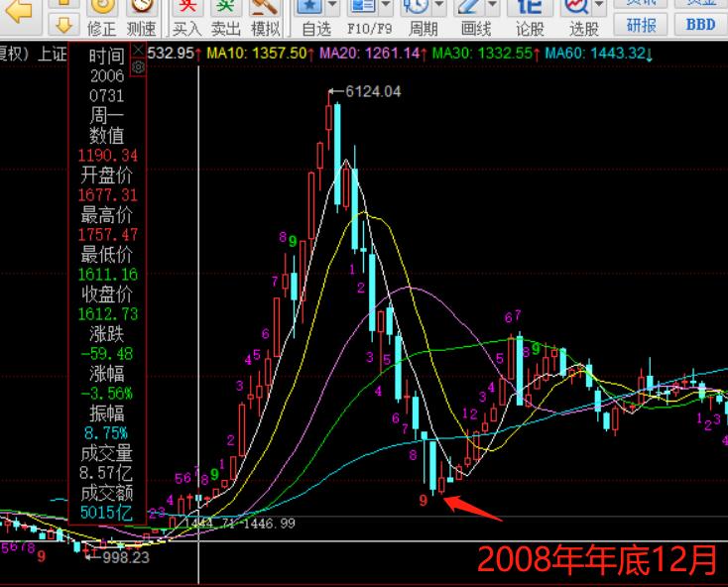Open the 论股 stock discussion
Screen dimensions: 728x587
coord(530,19)
